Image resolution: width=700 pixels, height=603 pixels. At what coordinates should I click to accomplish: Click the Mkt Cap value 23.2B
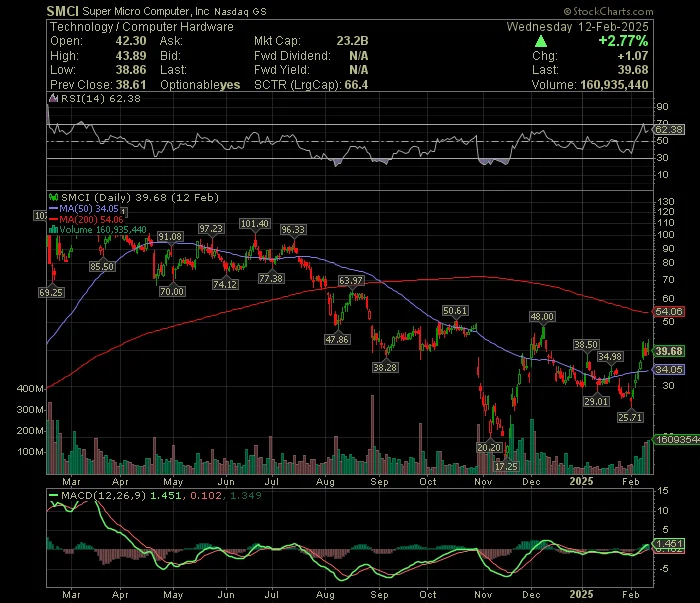pyautogui.click(x=352, y=41)
